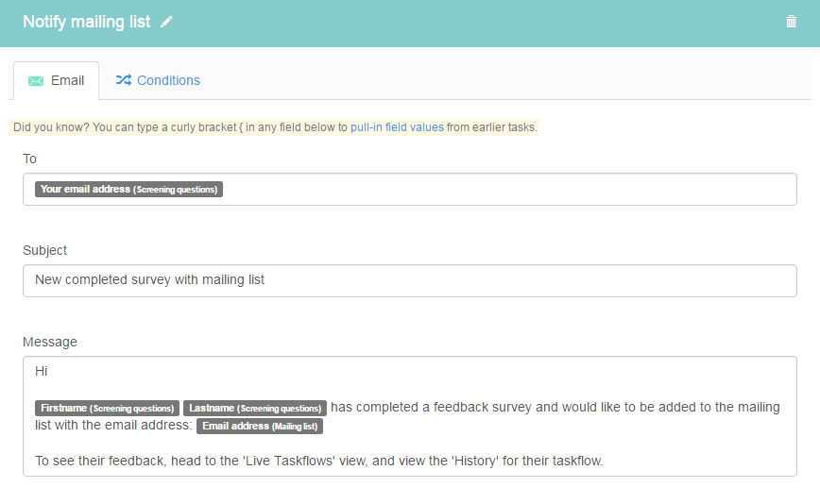Delete task using the trash icon
820x504 pixels.
pos(792,22)
